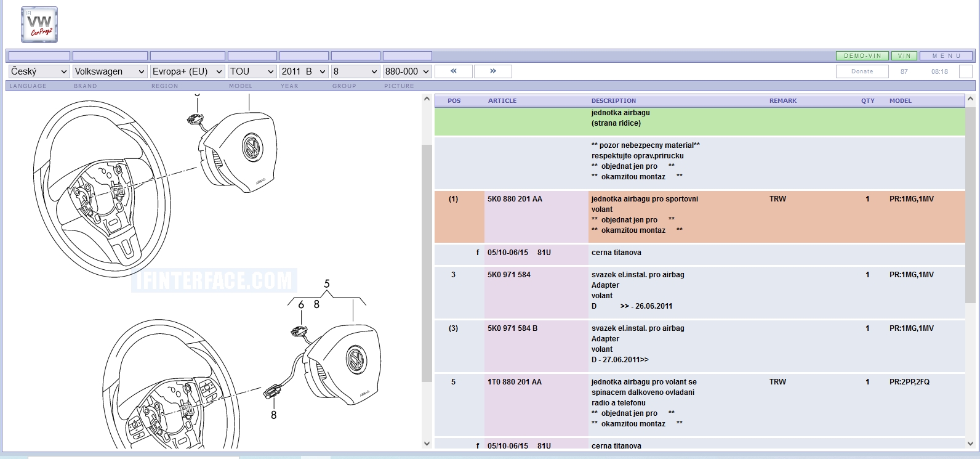Select article 1T0 880 201 AA

coord(515,382)
